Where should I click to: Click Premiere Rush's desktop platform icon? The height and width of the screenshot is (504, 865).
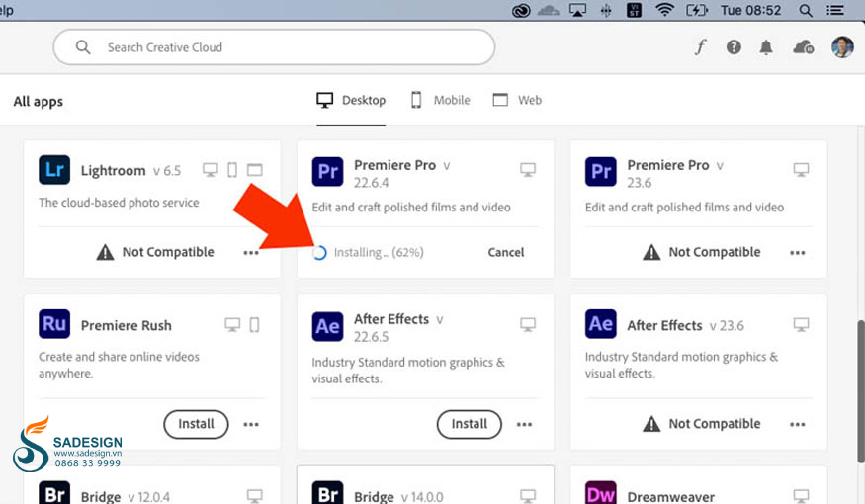tap(232, 325)
